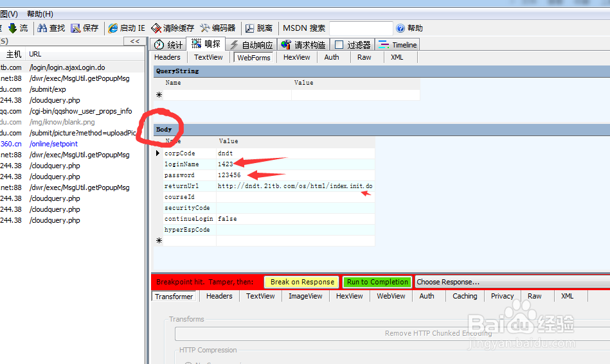The width and height of the screenshot is (610, 364).
Task: Select response Auth tab
Action: [x=427, y=296]
